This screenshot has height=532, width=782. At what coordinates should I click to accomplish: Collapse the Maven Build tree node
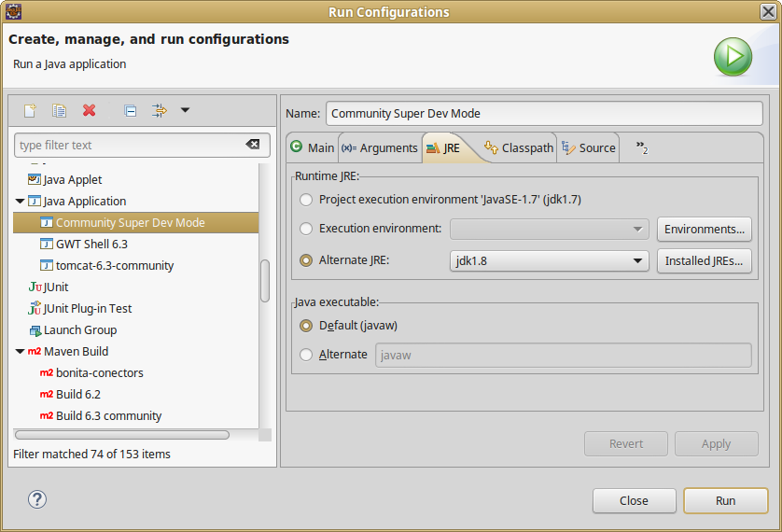(20, 352)
